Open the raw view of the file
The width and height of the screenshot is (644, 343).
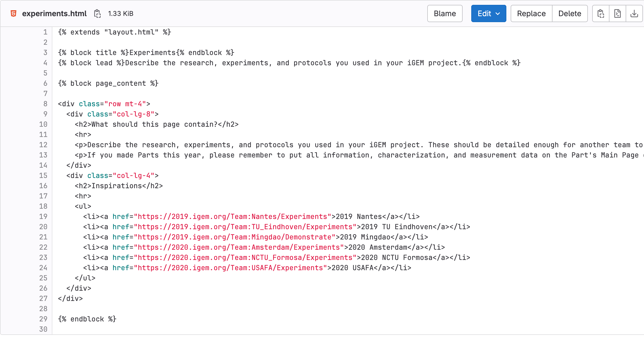(x=617, y=13)
